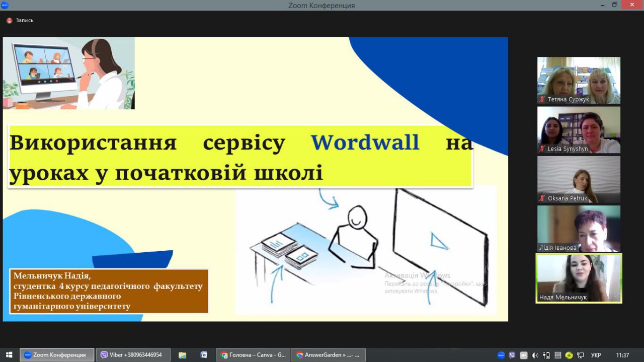
Task: Click the gray key icon in the tray
Action: point(524,355)
